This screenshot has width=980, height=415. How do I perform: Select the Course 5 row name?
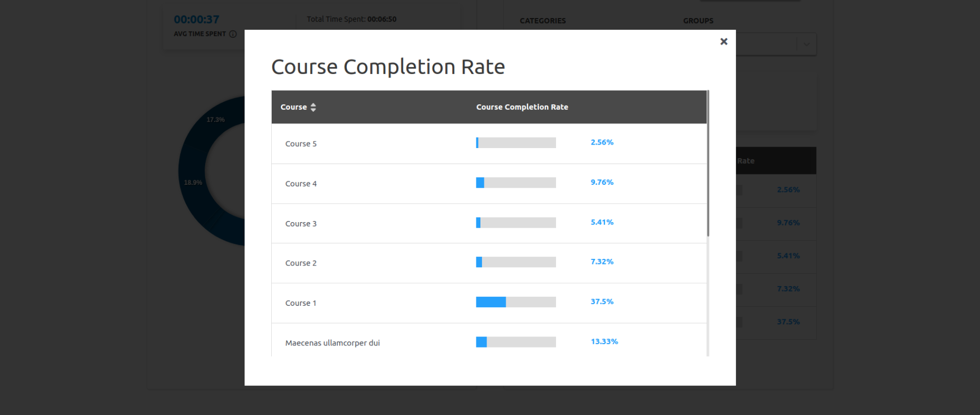point(301,144)
